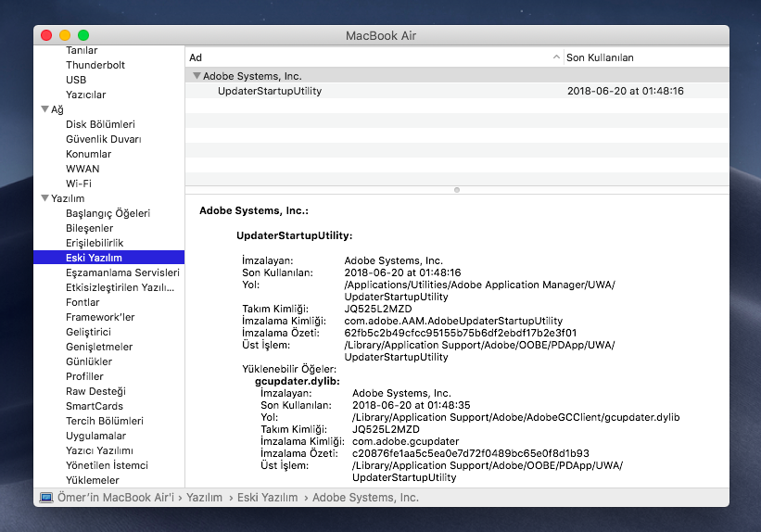761x532 pixels.
Task: Collapse the Adobe Systems, Inc. group triangle
Action: pos(197,76)
